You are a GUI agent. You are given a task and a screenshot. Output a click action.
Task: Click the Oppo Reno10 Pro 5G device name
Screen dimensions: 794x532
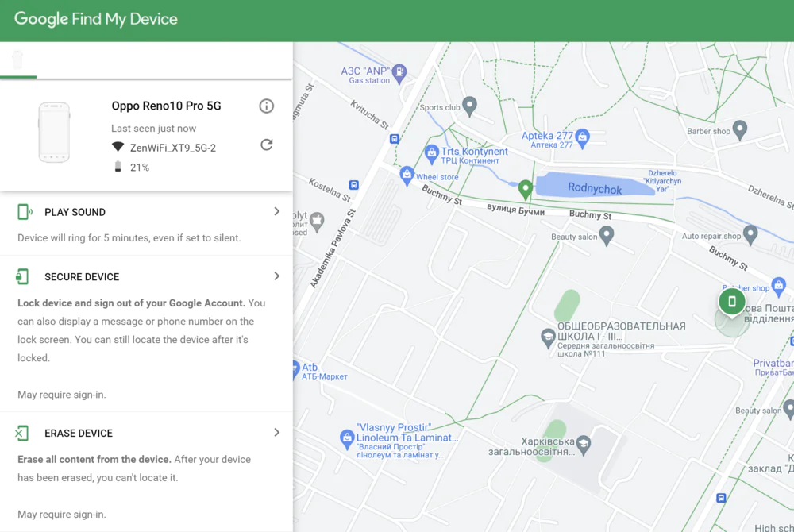click(166, 106)
